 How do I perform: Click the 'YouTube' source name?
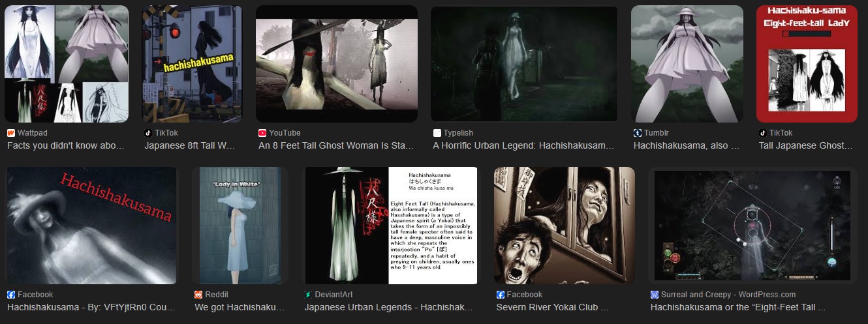click(x=285, y=133)
